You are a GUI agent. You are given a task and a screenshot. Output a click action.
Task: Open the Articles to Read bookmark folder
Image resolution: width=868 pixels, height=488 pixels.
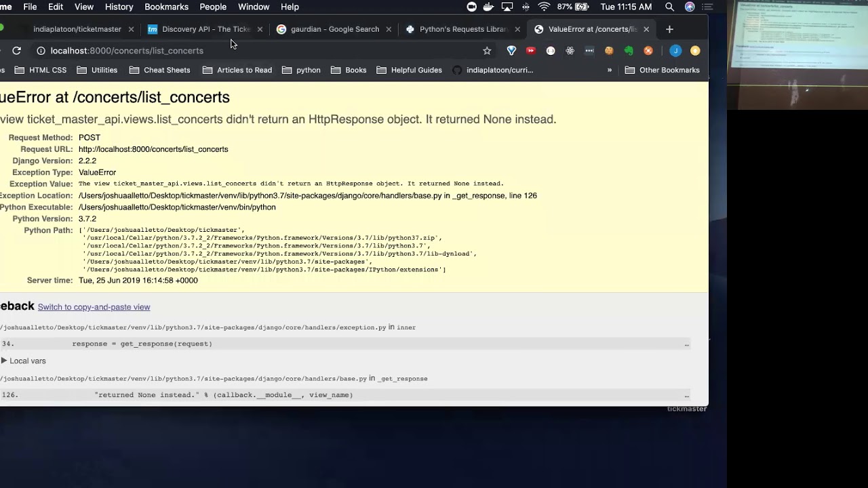click(237, 70)
